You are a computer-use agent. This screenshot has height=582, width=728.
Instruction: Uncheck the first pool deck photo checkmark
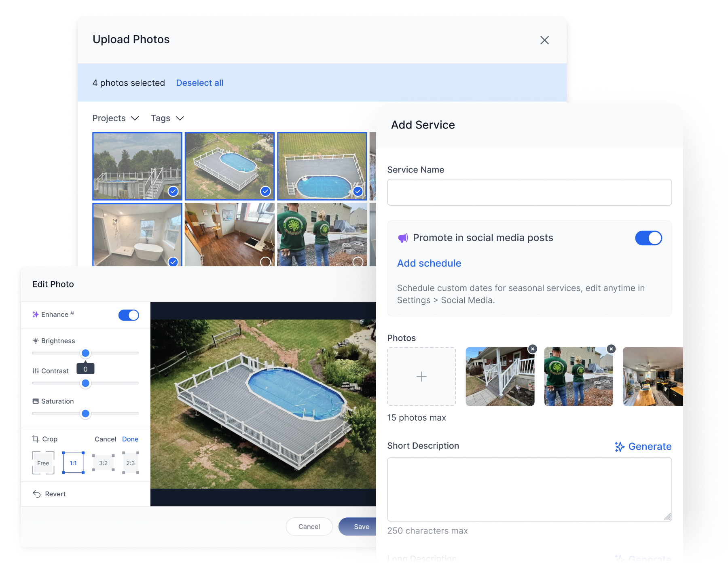[x=173, y=191]
